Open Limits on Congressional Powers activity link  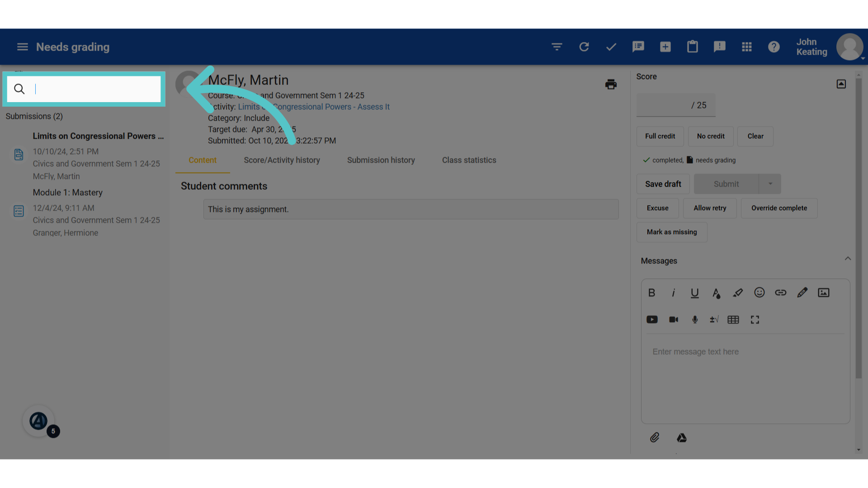tap(314, 107)
